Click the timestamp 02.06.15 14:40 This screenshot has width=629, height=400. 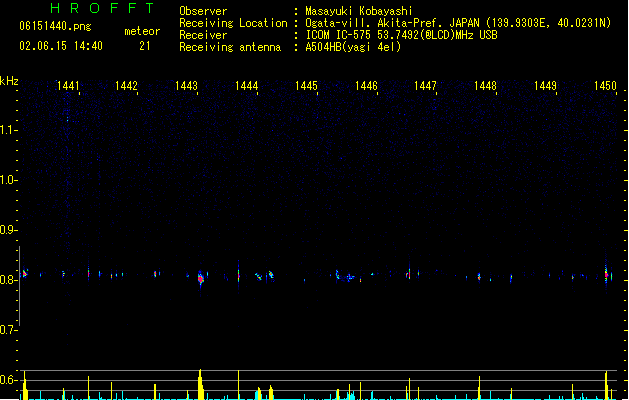coord(61,46)
